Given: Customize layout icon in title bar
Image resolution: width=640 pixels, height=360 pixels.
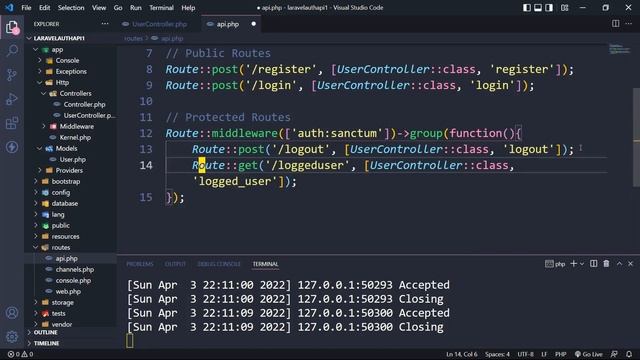Looking at the screenshot, I should pyautogui.click(x=564, y=8).
